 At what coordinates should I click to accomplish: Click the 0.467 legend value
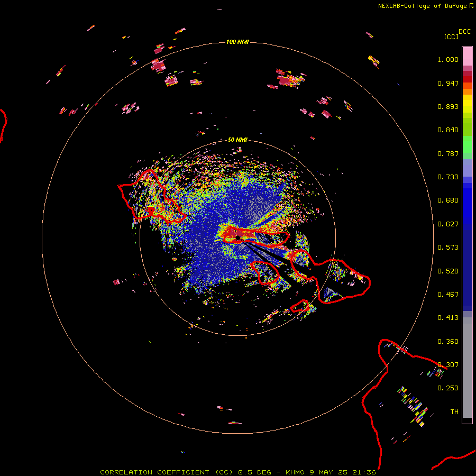point(448,295)
